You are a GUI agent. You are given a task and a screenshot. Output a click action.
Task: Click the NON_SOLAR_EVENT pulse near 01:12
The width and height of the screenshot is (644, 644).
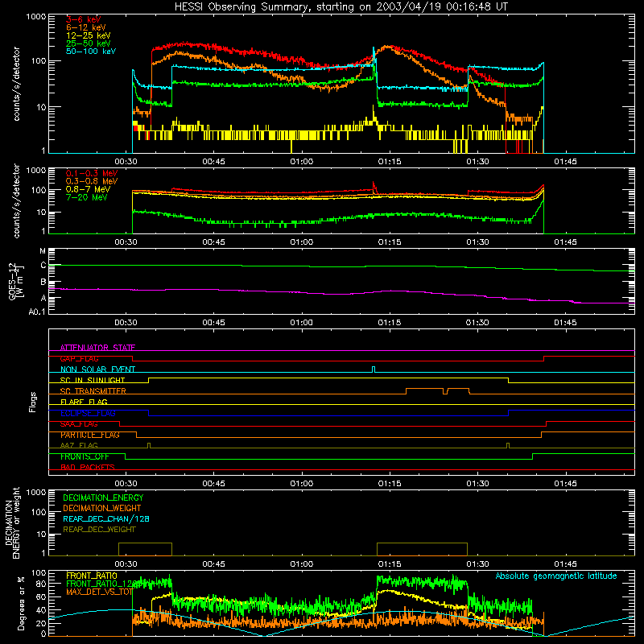(374, 369)
